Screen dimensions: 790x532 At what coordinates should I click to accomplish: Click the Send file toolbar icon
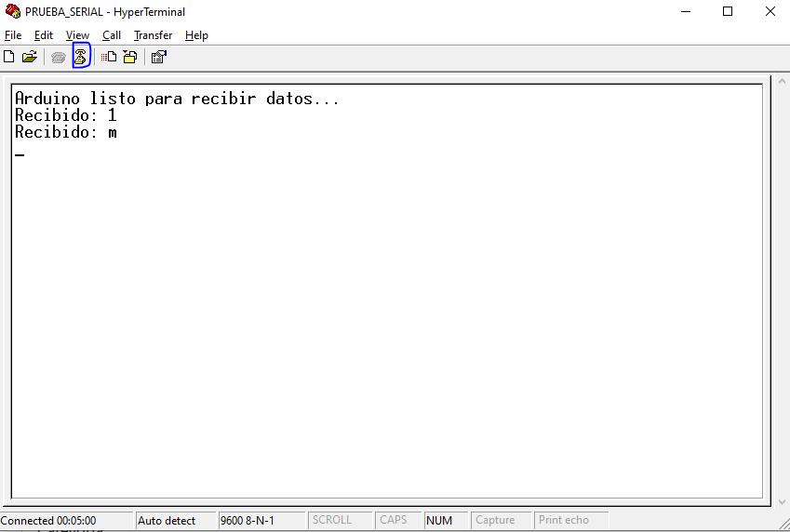point(109,57)
